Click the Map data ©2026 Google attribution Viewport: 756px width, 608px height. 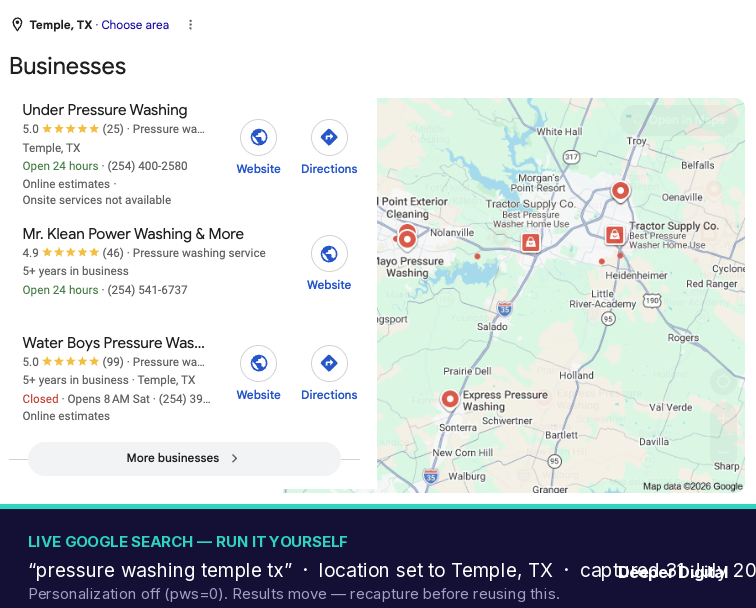click(693, 486)
